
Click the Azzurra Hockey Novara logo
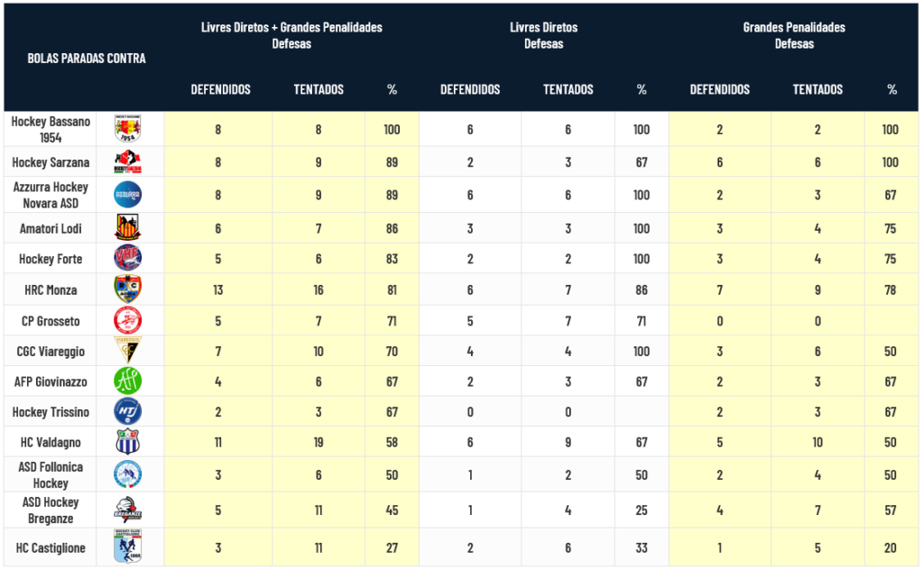tap(128, 195)
